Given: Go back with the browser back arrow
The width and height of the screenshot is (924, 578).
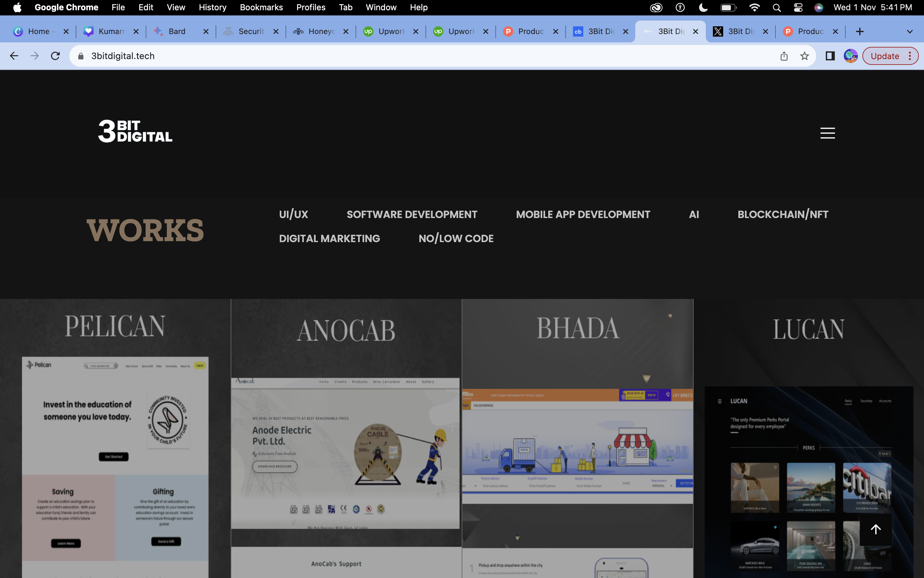Looking at the screenshot, I should coord(14,56).
